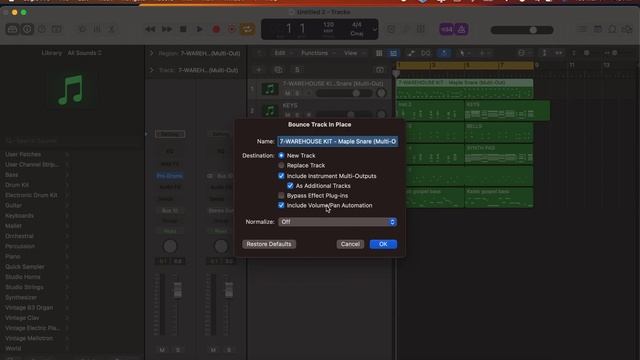The image size is (640, 360).
Task: Uncheck Include Instrument Multi-Outputs
Action: [x=281, y=176]
